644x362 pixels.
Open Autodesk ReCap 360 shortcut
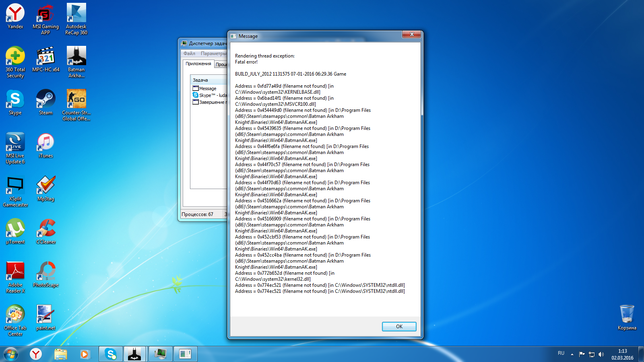click(x=76, y=19)
